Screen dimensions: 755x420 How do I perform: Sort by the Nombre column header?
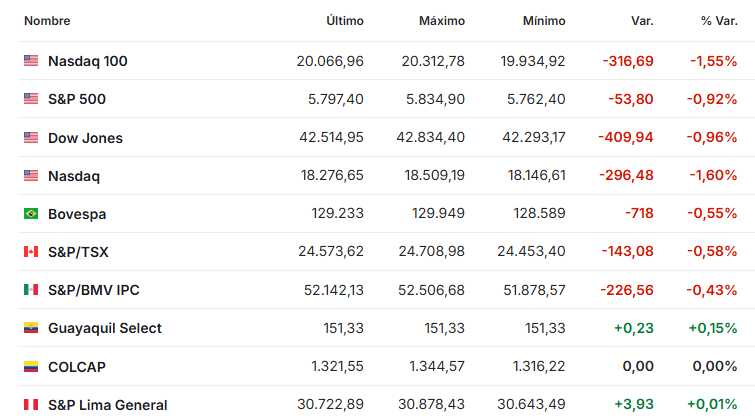47,21
